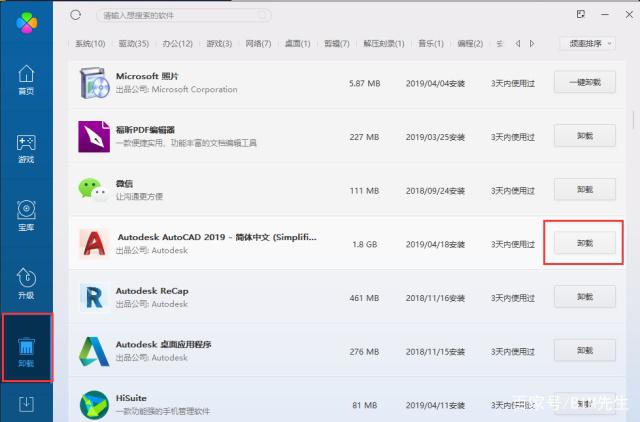
Task: Click the refresh icon beside the search box
Action: 76,16
